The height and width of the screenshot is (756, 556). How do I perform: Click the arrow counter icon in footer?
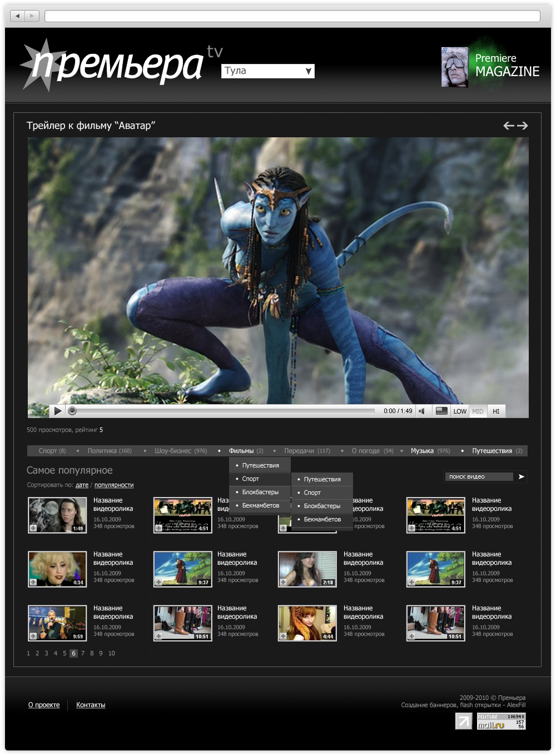click(464, 722)
